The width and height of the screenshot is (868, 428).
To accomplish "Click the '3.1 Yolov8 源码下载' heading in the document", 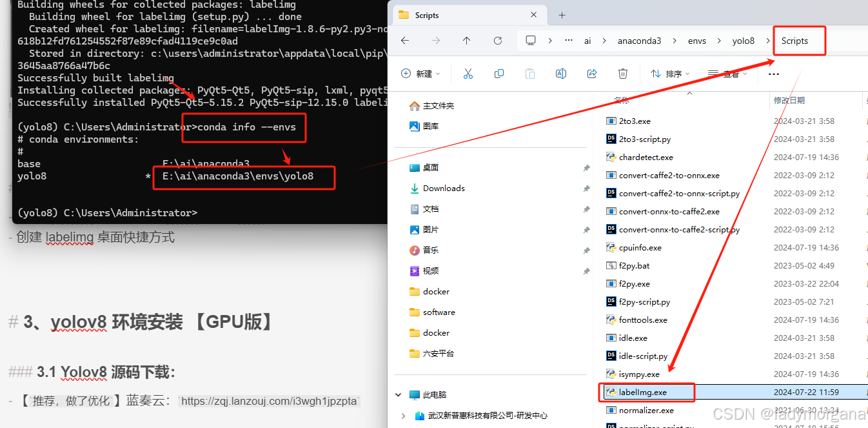I will 106,372.
